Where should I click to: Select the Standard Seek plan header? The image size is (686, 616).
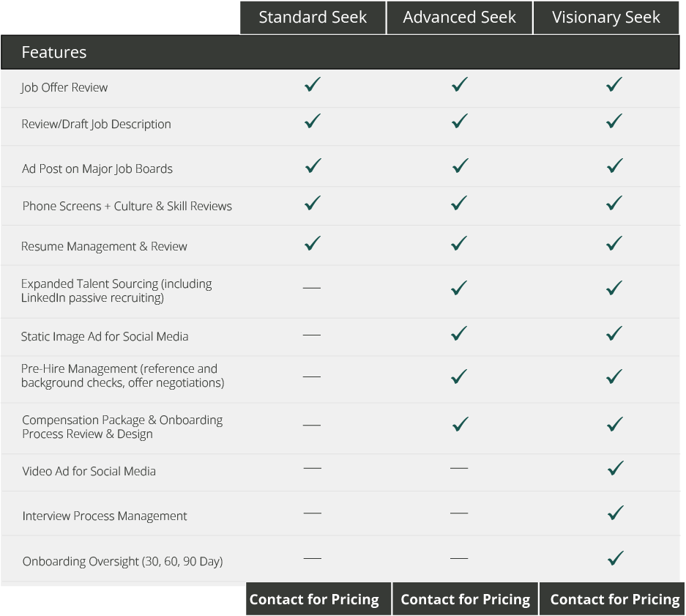[313, 18]
